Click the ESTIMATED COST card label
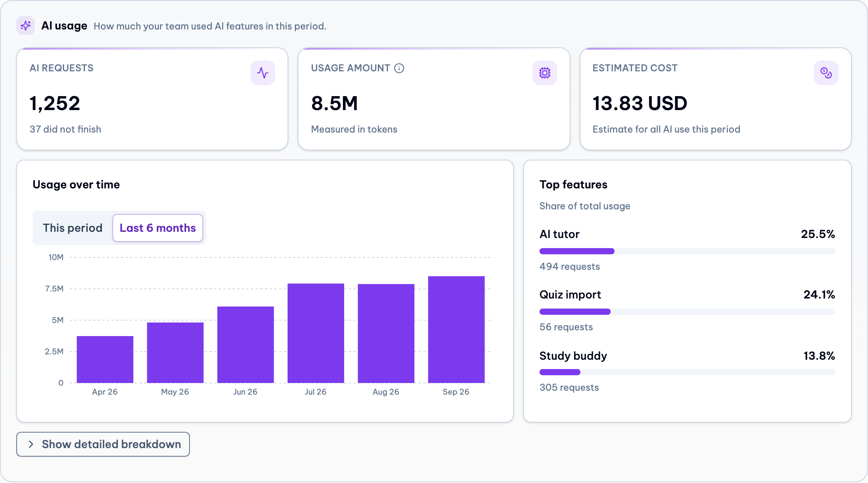 click(635, 68)
